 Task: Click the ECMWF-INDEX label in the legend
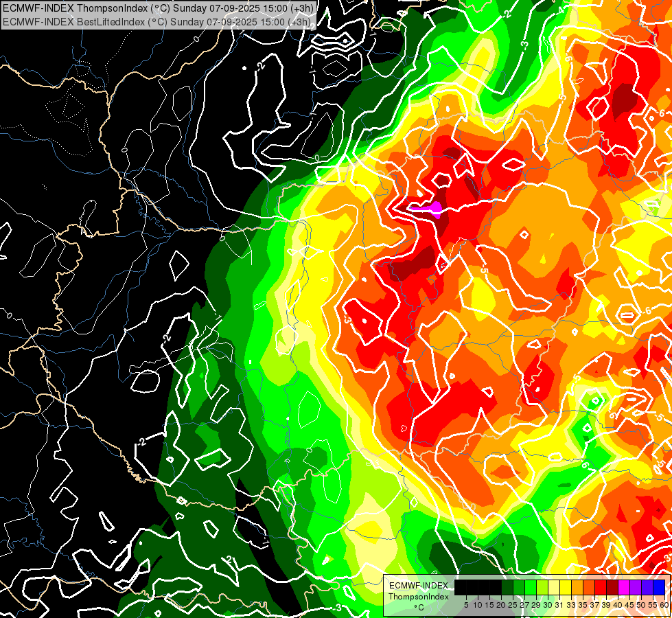419,586
